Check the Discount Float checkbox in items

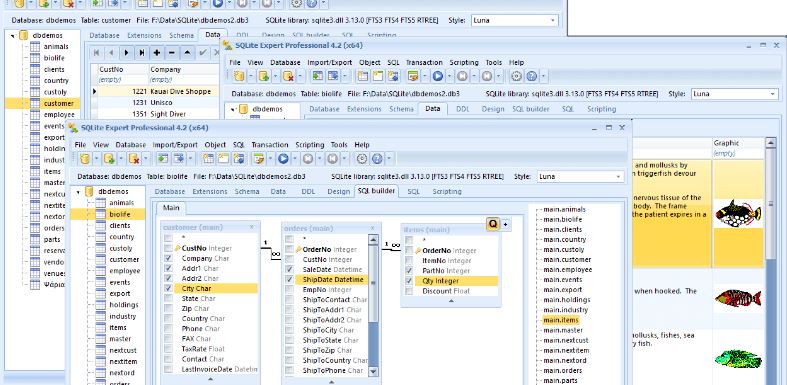409,291
